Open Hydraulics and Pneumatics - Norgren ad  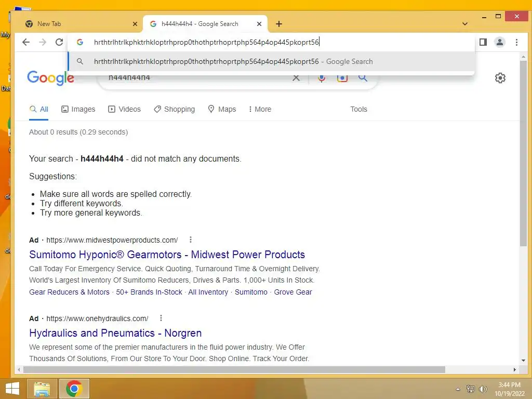(x=115, y=333)
